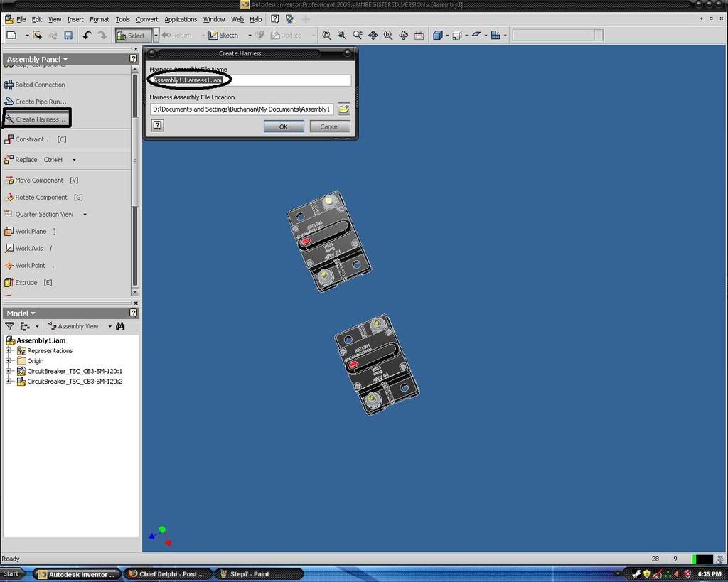
Task: Click the binoculars Find icon
Action: click(120, 326)
